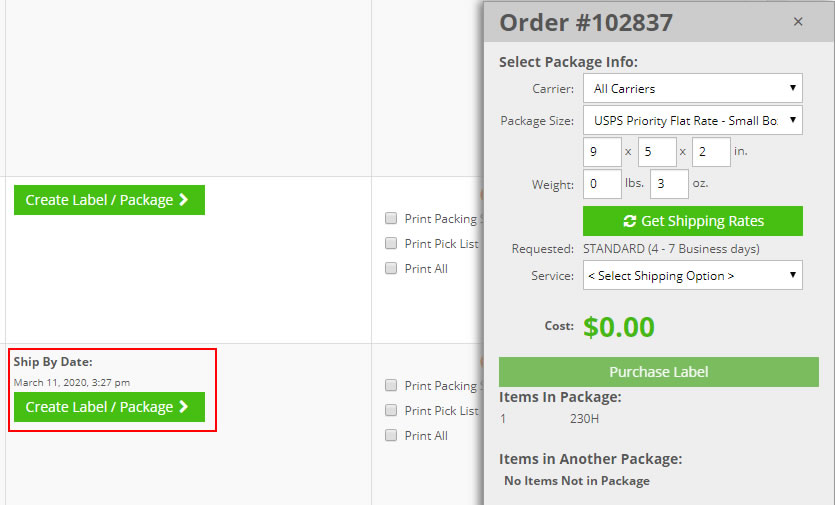Click the Purchase Label button
The width and height of the screenshot is (835, 505).
click(x=658, y=372)
